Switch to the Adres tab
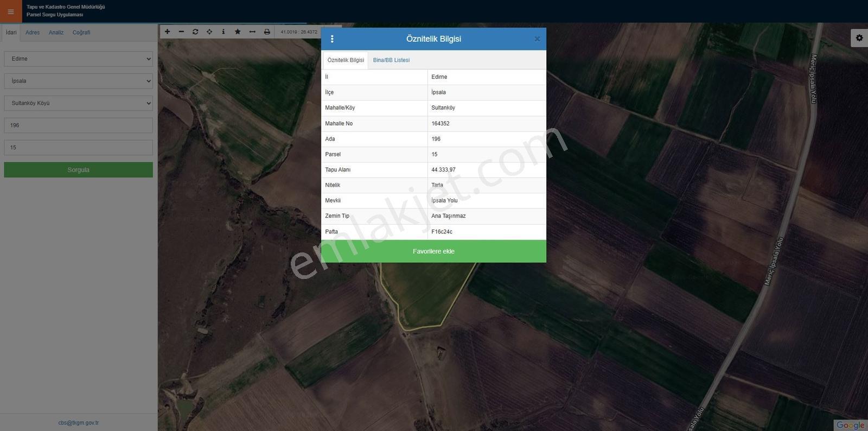Screen dimensions: 868x431 33,33
